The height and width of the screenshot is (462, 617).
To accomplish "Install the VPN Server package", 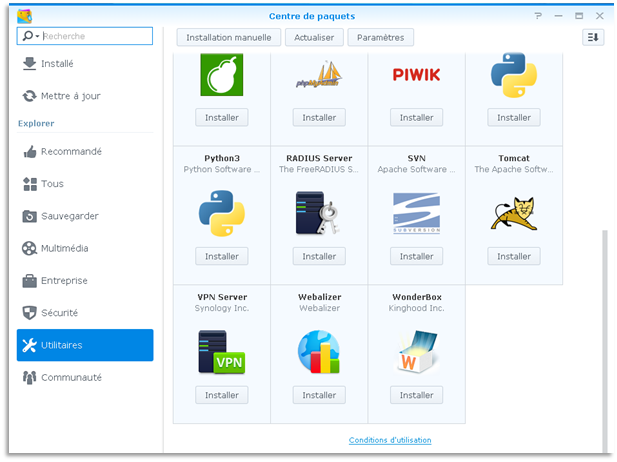I will 222,395.
